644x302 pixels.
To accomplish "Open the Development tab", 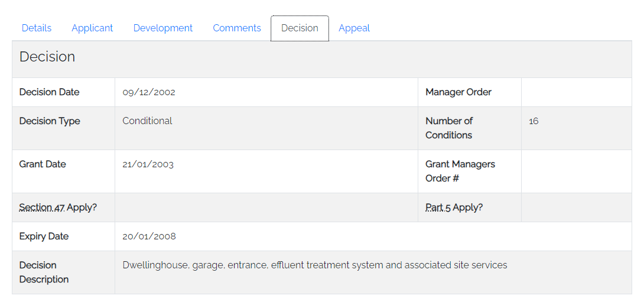I will click(x=162, y=28).
